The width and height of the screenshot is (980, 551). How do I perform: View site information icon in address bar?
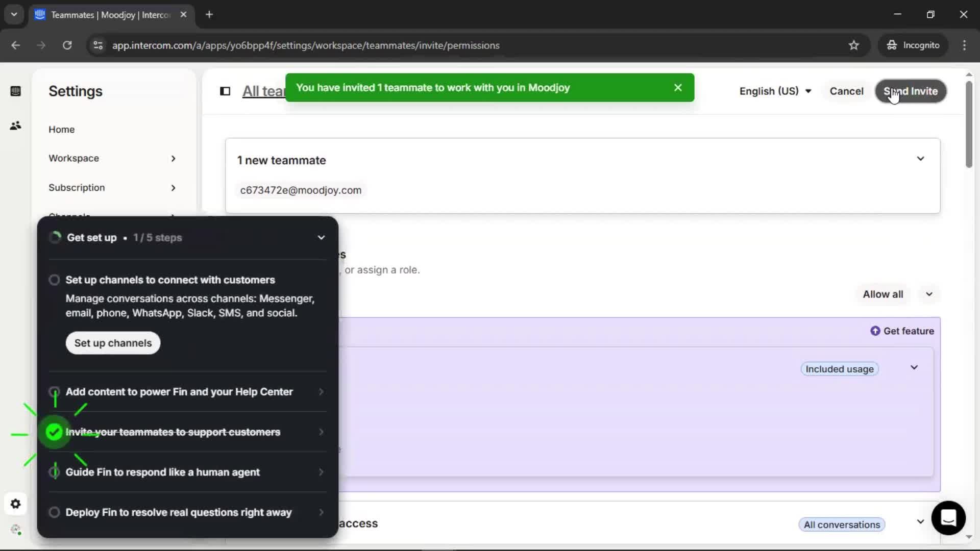click(x=98, y=45)
